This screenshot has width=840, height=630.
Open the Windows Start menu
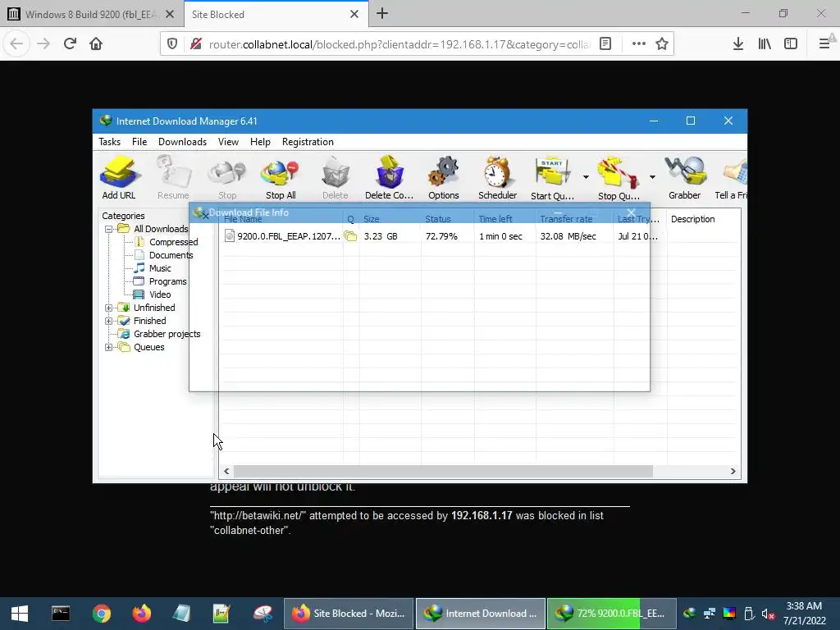click(20, 614)
